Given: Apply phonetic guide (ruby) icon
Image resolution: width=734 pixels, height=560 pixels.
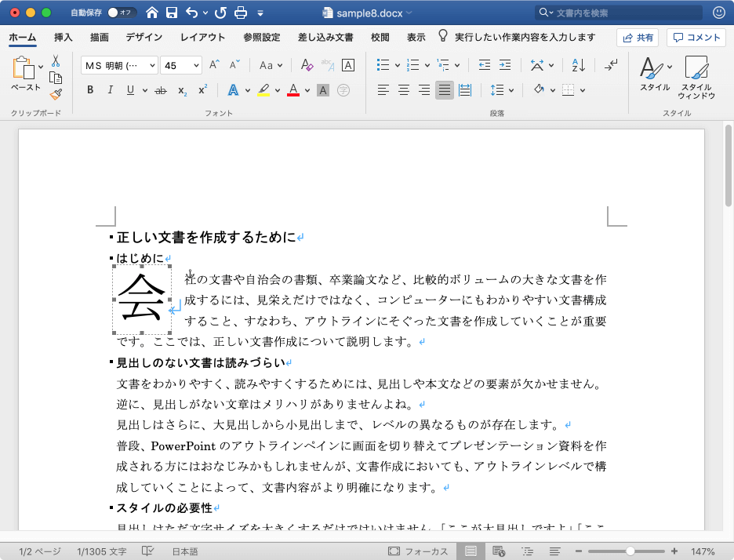Looking at the screenshot, I should (328, 65).
